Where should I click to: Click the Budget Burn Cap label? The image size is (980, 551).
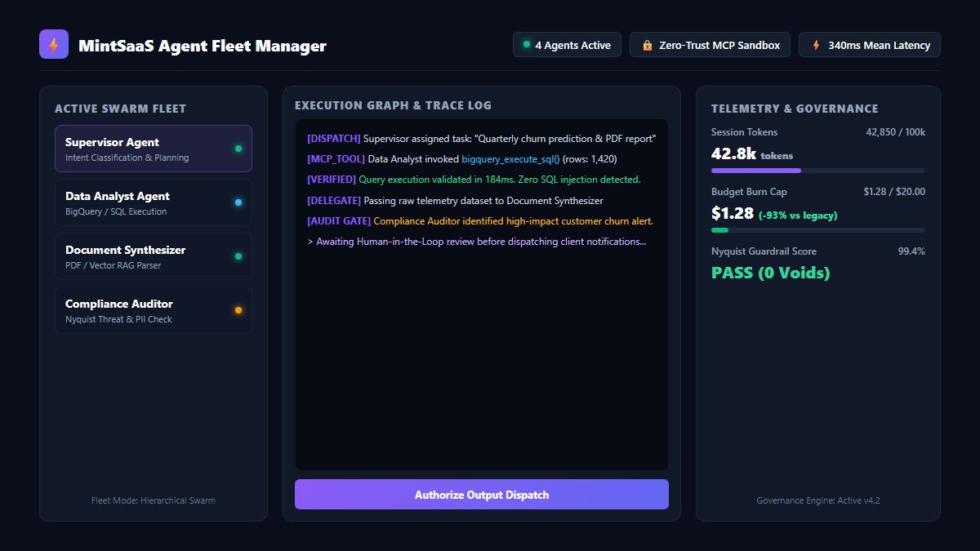[x=749, y=192]
